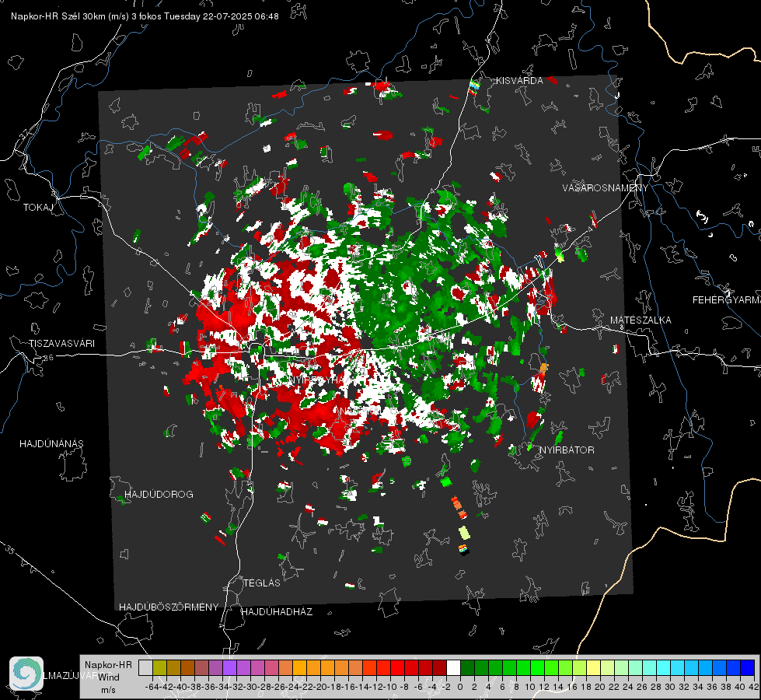Click the HAJDÚDOROG town label
The image size is (761, 700).
(159, 495)
